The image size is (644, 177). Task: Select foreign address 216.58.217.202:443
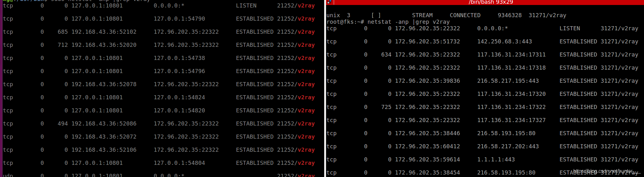pyautogui.click(x=508, y=146)
